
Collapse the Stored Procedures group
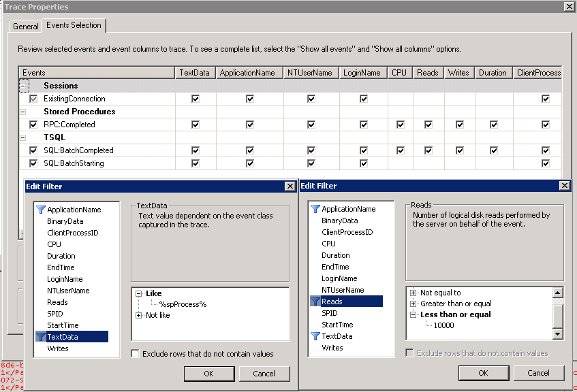click(22, 112)
